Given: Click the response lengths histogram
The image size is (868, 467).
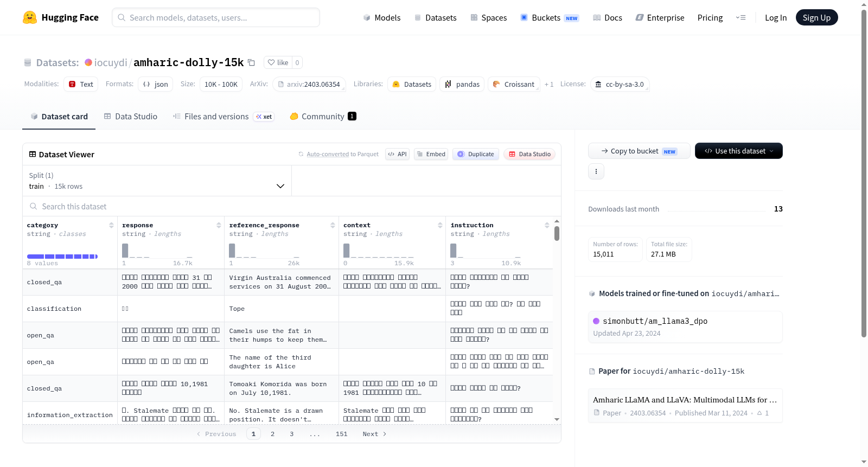Looking at the screenshot, I should coord(157,251).
